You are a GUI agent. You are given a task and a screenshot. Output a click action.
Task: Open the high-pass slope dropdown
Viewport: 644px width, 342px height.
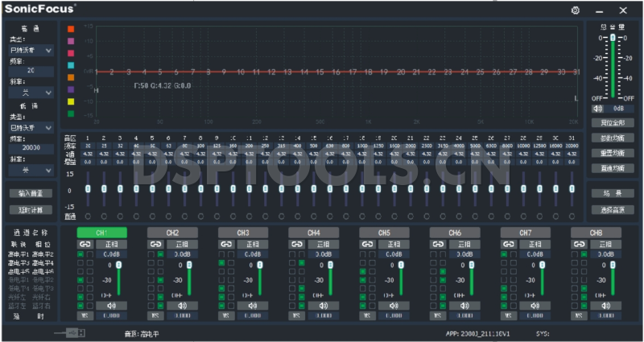[31, 93]
